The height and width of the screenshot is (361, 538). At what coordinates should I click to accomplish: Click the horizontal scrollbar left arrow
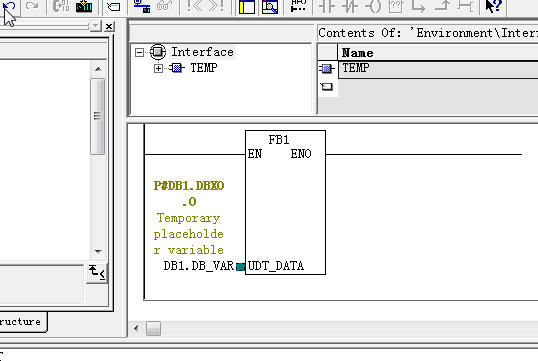coord(136,328)
